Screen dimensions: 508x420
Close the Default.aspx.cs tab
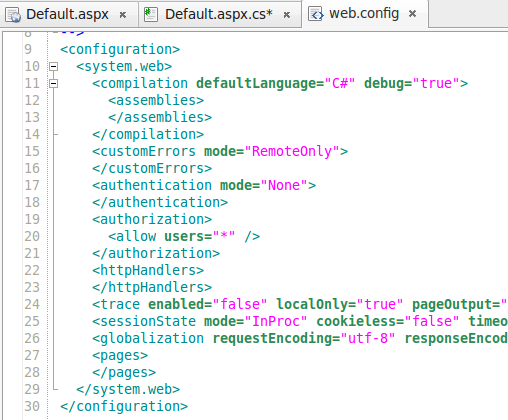tap(287, 15)
